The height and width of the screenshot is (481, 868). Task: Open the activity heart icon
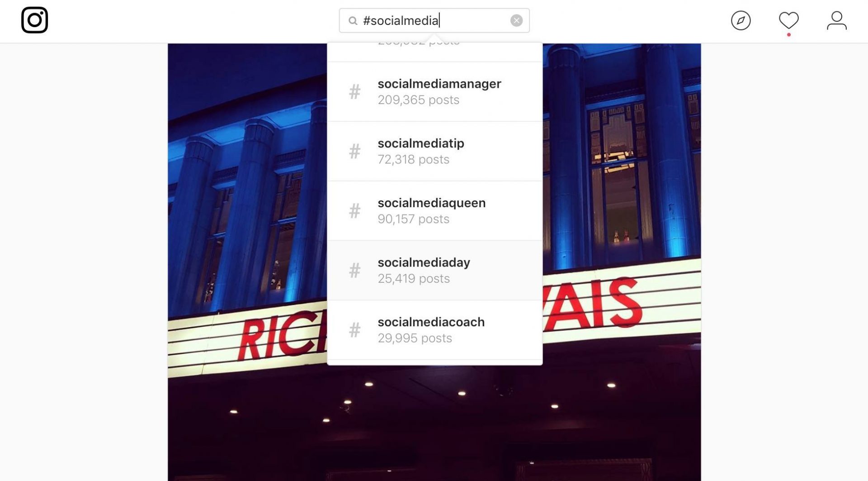pyautogui.click(x=788, y=20)
